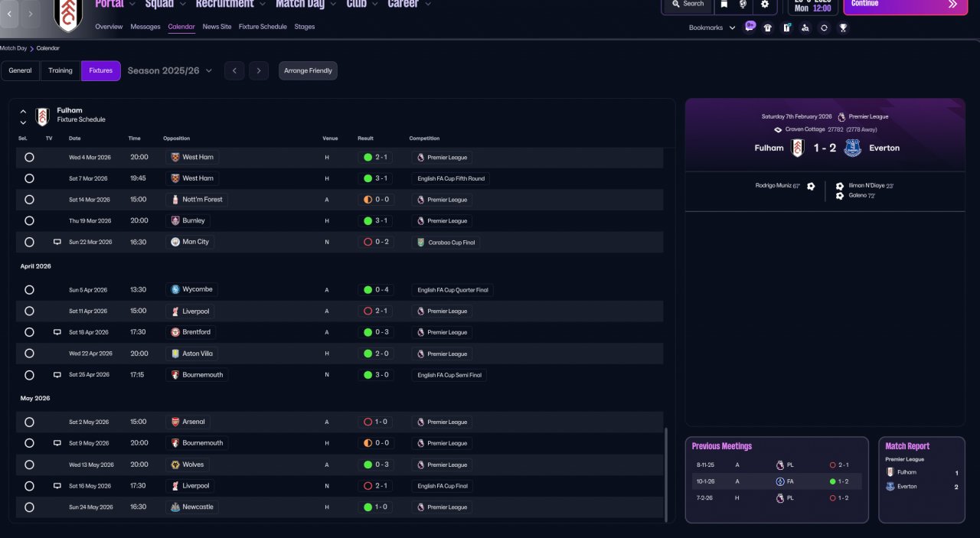Open the trophy shortcut icon
Screen dimensions: 980x538
pos(843,28)
